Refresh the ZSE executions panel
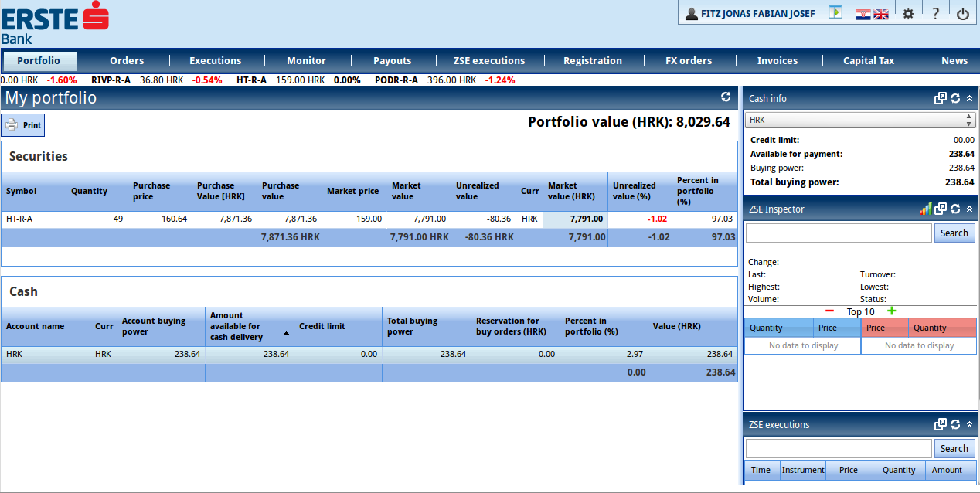 [955, 424]
